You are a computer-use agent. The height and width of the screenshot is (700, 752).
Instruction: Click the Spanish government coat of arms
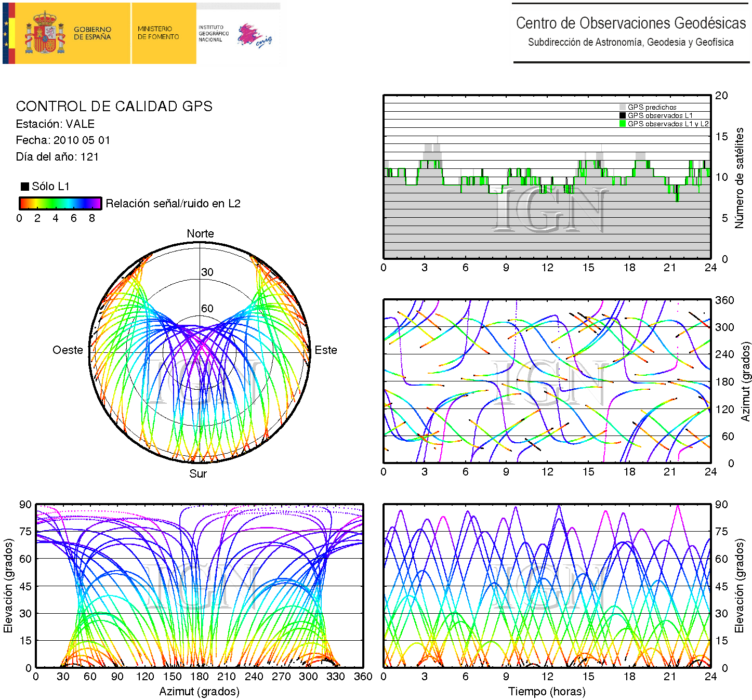[46, 33]
